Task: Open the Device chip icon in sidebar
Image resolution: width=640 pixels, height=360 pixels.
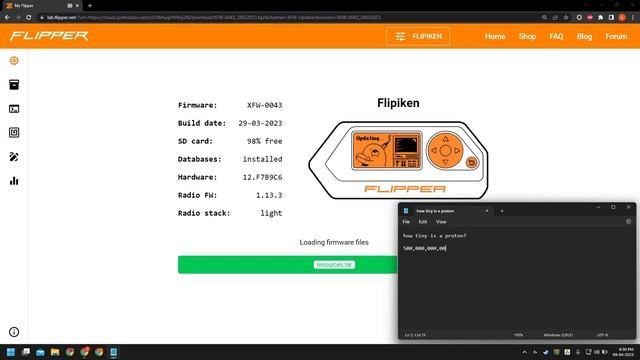Action: [14, 61]
